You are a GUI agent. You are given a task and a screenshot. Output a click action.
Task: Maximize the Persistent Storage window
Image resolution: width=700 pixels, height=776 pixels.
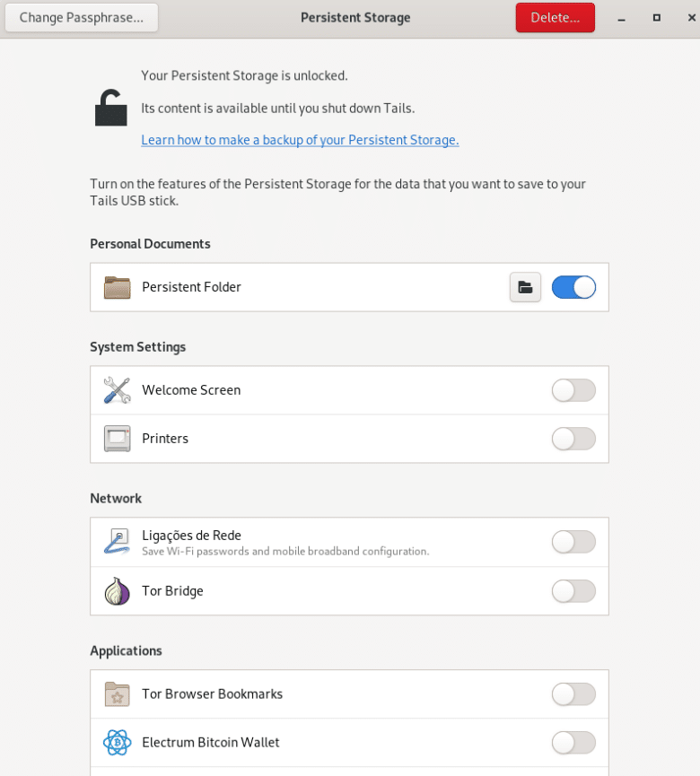656,18
